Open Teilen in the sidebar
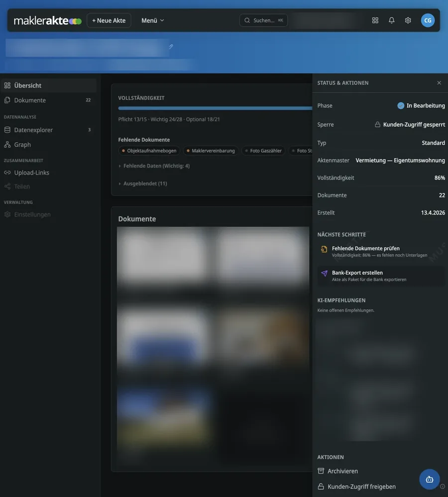The image size is (448, 497). (x=48, y=187)
